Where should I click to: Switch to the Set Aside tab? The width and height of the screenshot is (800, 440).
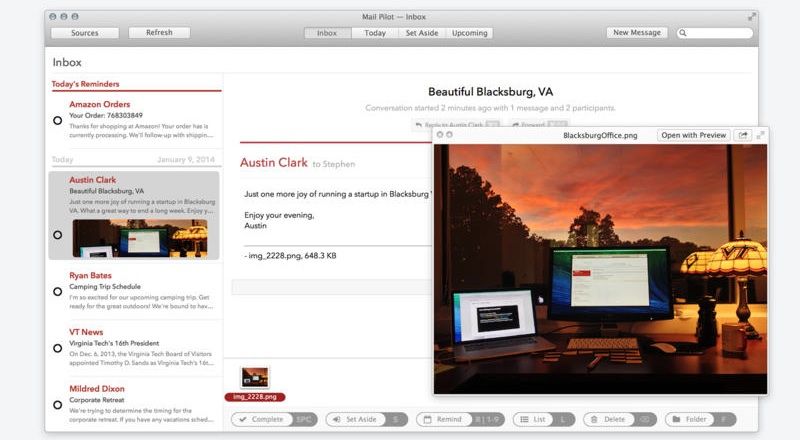click(421, 33)
